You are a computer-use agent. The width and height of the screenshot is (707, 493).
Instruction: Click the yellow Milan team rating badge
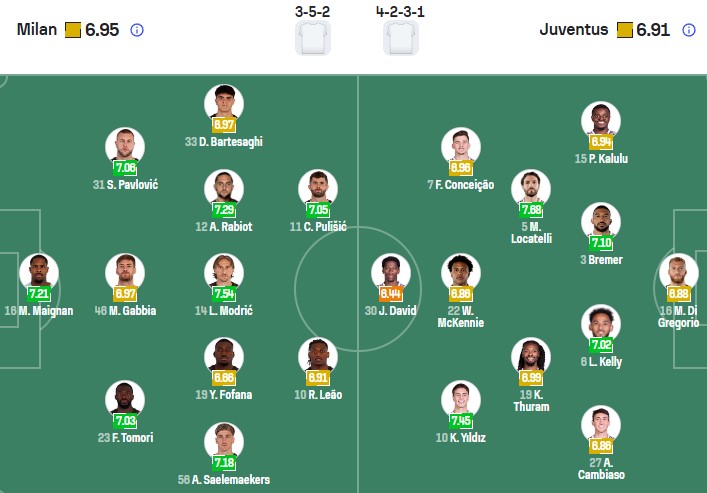coord(73,30)
